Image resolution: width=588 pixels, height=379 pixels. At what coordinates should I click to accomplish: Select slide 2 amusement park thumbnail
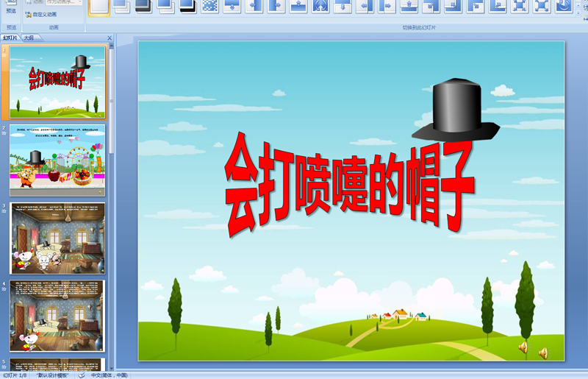57,160
